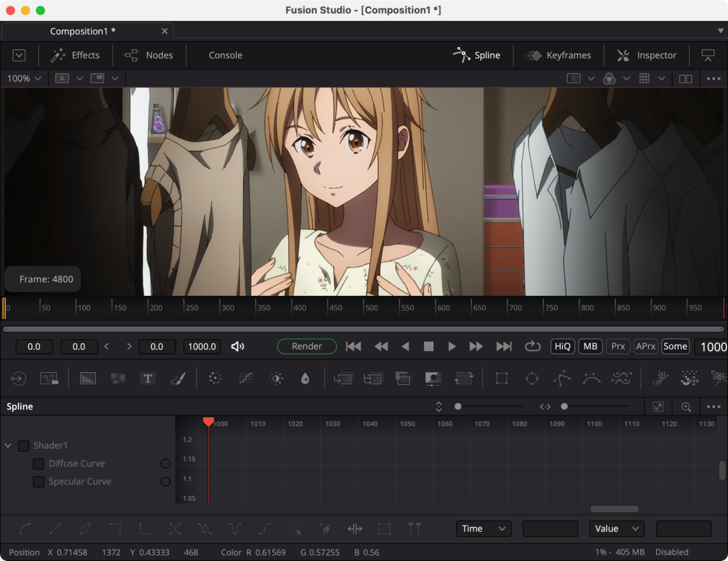The width and height of the screenshot is (728, 561).
Task: Click the Spline horizontal zoom slider
Action: (597, 406)
